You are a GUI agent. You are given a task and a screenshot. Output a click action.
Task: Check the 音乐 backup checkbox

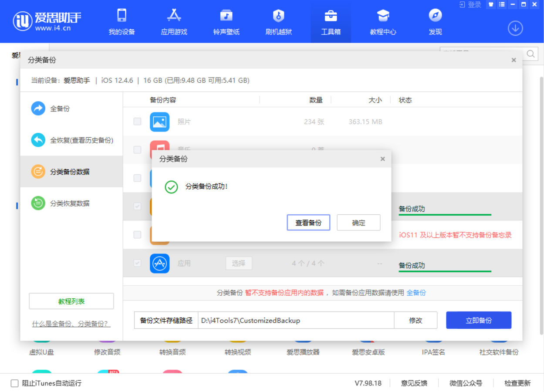pyautogui.click(x=137, y=150)
